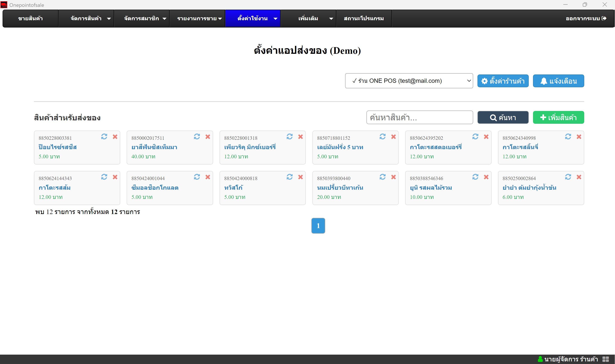Viewport: 615px width, 364px height.
Task: Delete ยาสีฟันซิสเท็มมา with its red X
Action: pyautogui.click(x=208, y=137)
